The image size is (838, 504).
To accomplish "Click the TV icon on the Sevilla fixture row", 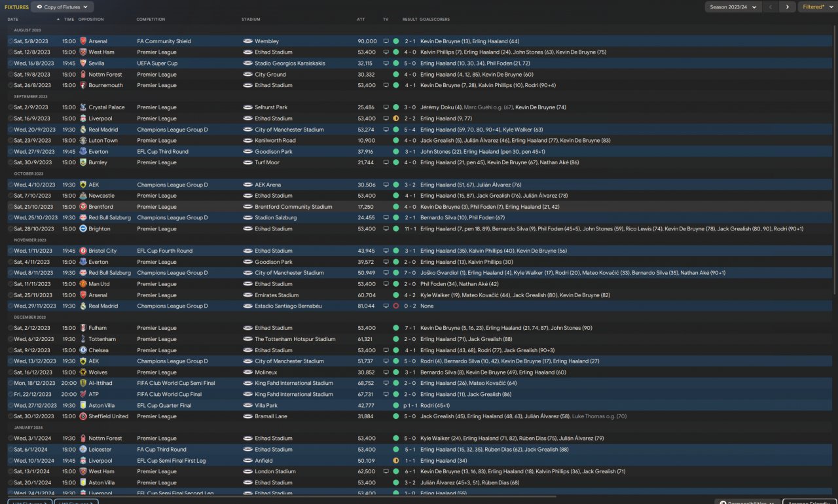I will pyautogui.click(x=386, y=63).
